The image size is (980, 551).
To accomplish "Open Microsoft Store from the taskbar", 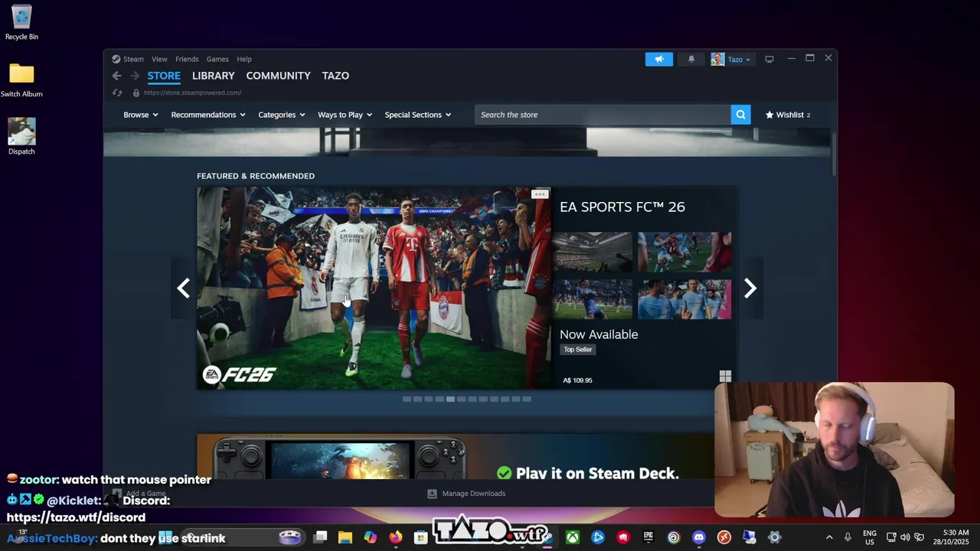I will 420,537.
